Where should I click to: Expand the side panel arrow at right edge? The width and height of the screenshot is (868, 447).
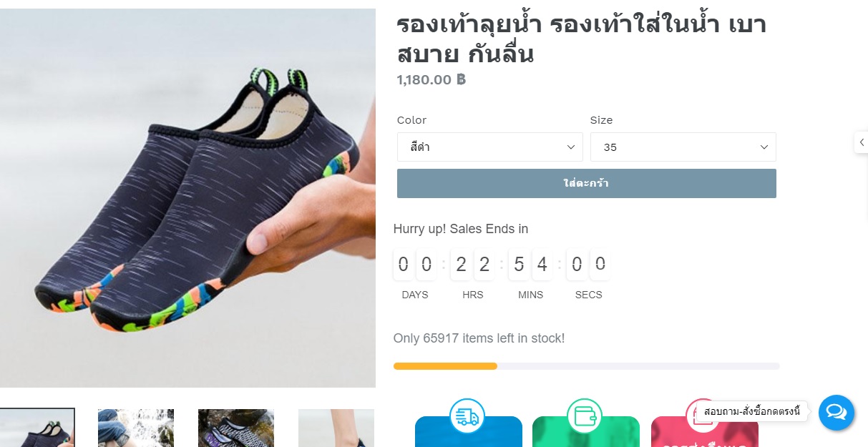(x=862, y=142)
